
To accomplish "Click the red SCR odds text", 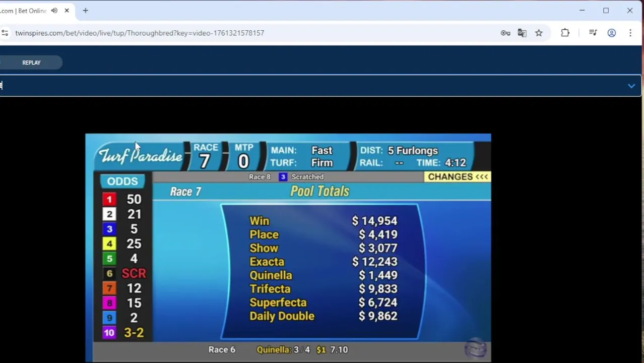I will tap(134, 273).
